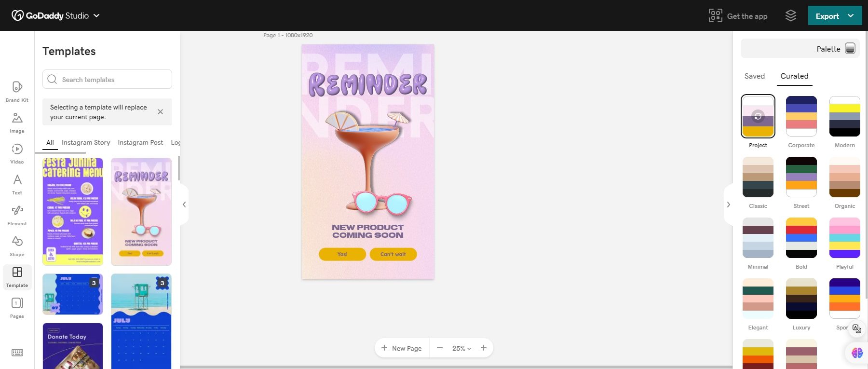Open the Brand Kit panel
868x369 pixels.
tap(17, 91)
